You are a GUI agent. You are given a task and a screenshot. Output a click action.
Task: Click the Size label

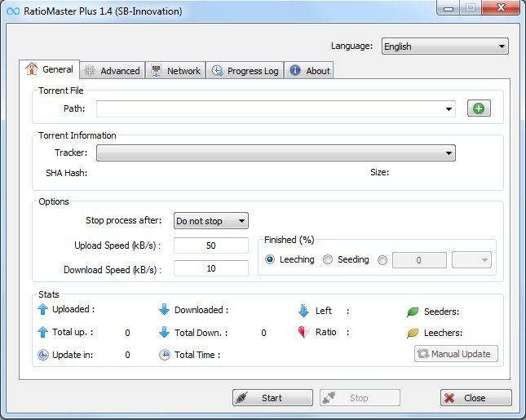click(x=380, y=172)
